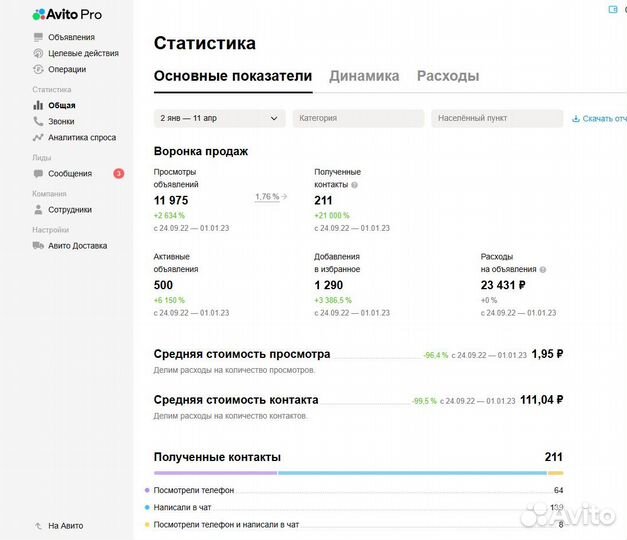Viewport: 627px width, 540px height.
Task: Click the blue Написали в чат bar segment
Action: [413, 473]
